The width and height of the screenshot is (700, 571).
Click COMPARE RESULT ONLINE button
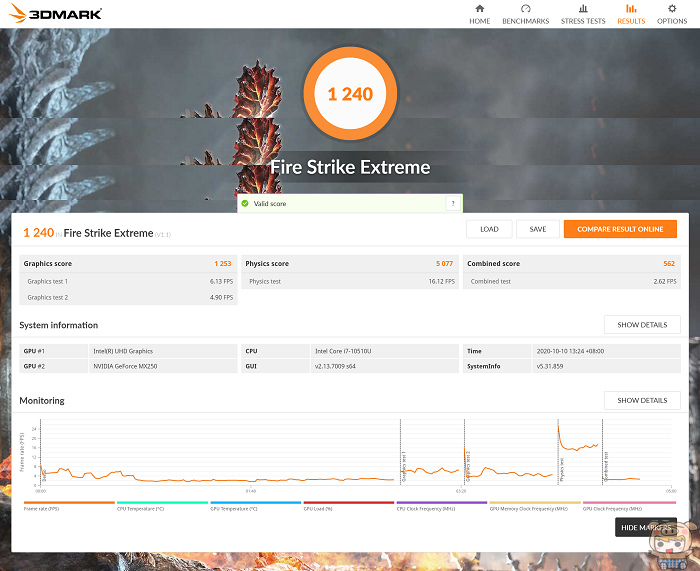point(620,229)
